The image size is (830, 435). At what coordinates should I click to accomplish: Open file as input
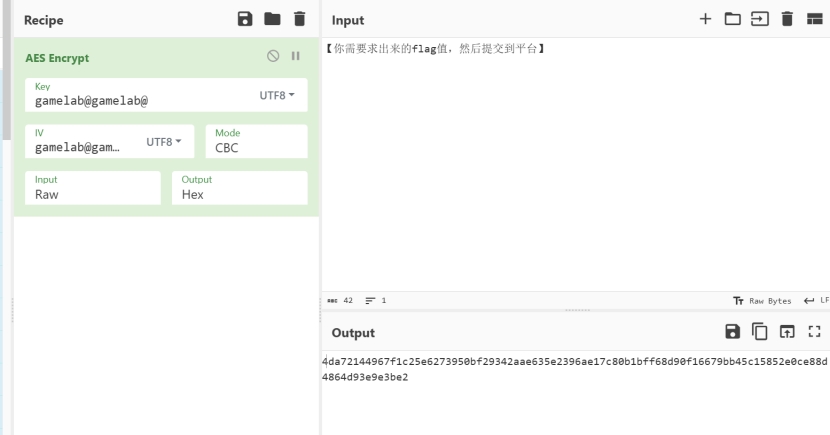tap(759, 19)
